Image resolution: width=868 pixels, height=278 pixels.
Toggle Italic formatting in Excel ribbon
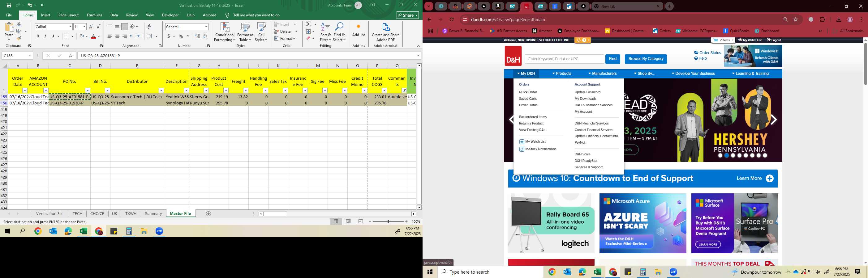(45, 36)
